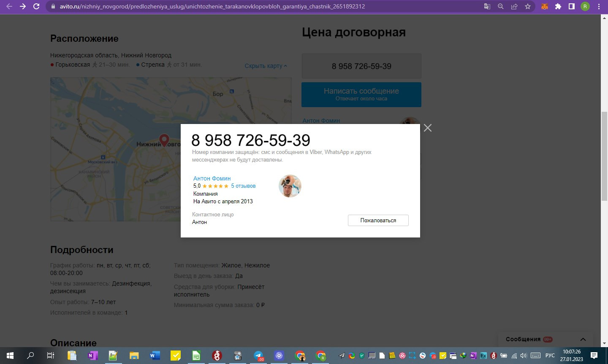Open Microsoft Word from the taskbar

155,356
